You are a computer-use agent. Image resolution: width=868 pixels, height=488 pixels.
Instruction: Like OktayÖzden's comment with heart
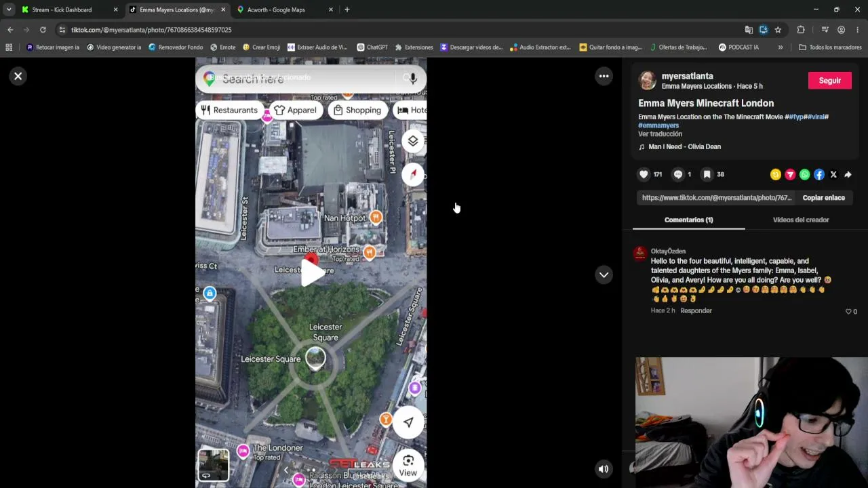848,312
